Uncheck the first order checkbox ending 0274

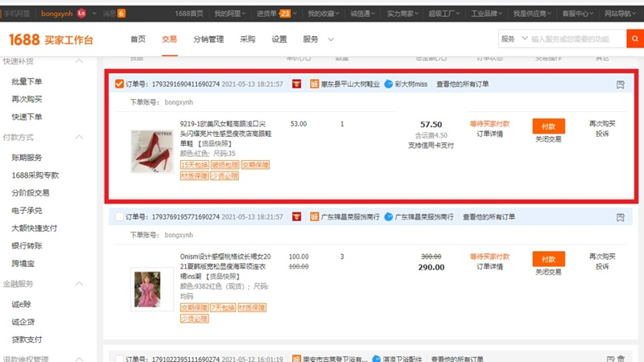(x=119, y=84)
